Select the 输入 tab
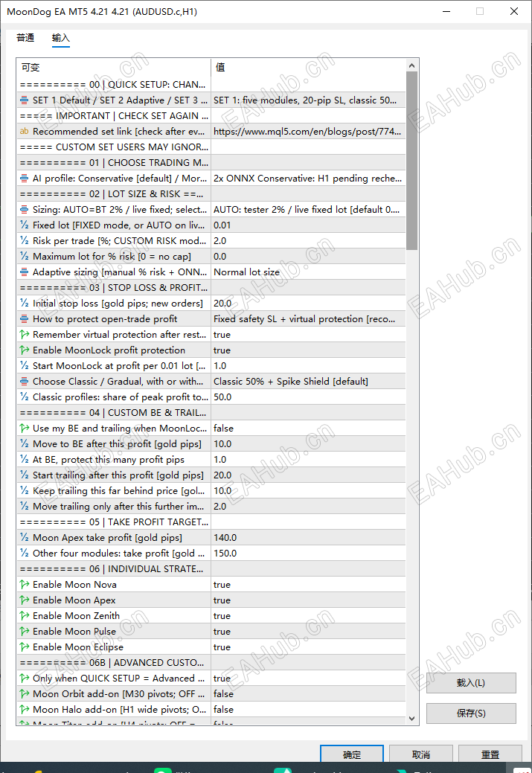 [61, 37]
